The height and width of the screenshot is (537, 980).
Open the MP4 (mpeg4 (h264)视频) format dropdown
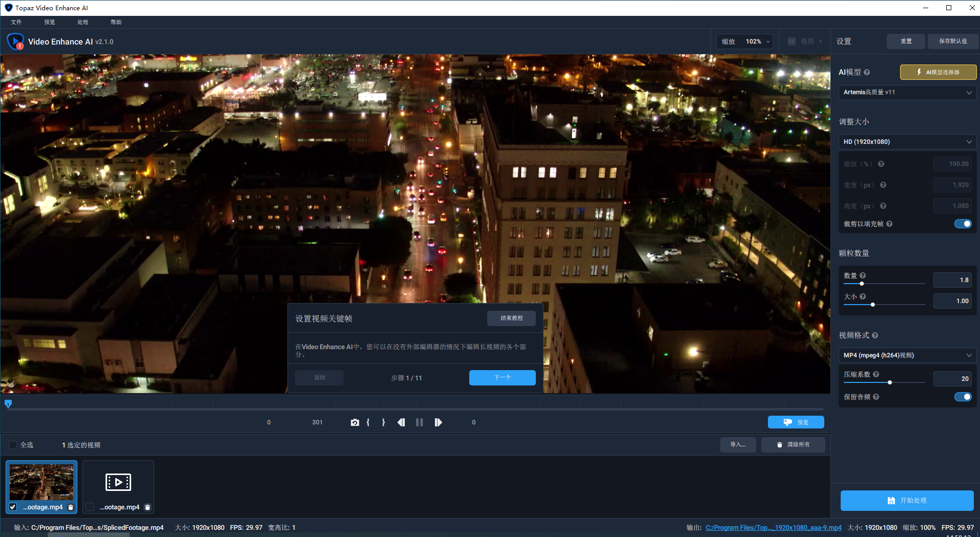907,355
